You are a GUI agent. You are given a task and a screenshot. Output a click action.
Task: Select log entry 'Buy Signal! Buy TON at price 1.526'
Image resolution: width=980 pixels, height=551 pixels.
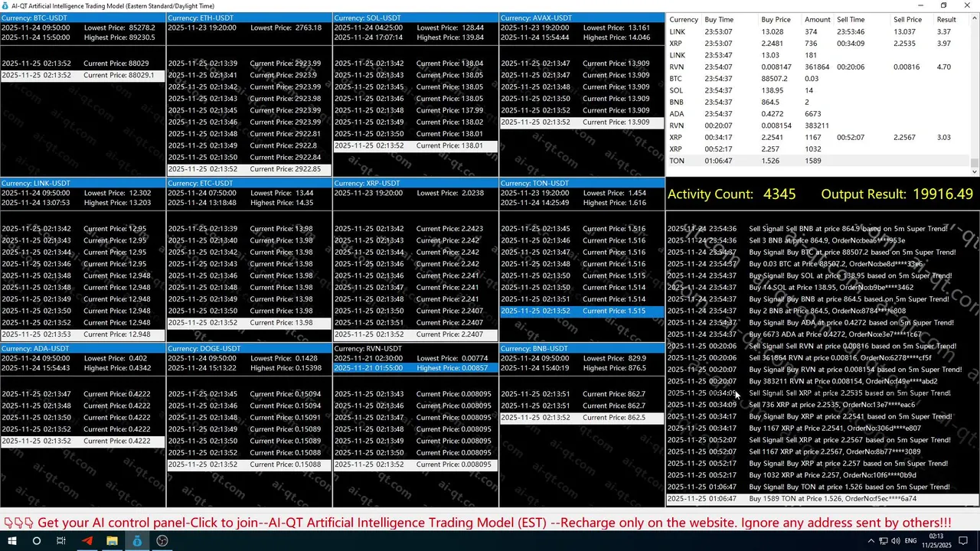(x=822, y=487)
